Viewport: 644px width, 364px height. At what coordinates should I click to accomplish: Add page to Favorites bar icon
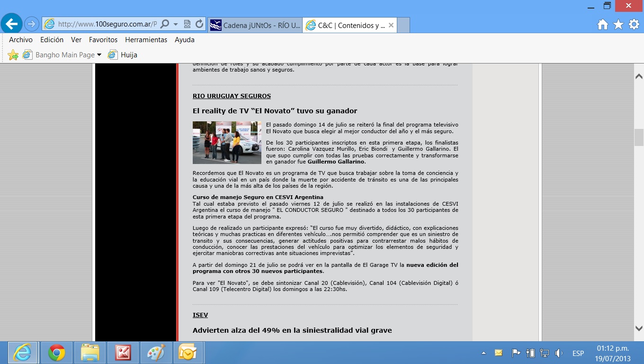coord(13,55)
